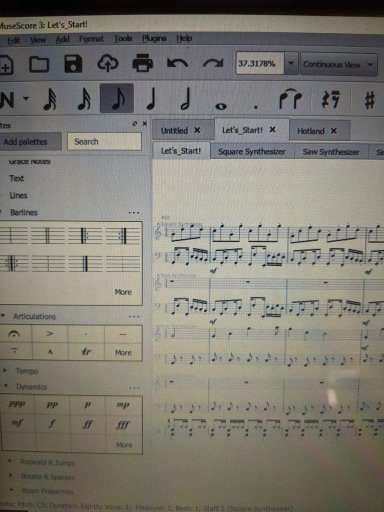The width and height of the screenshot is (384, 512).
Task: Toggle the tie between notes
Action: coord(290,99)
